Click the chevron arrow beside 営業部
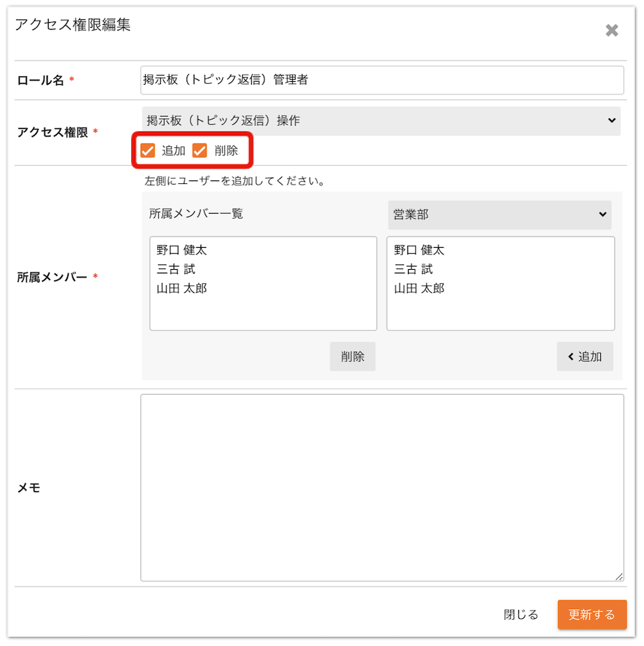Viewport: 644px width, 646px height. [602, 214]
